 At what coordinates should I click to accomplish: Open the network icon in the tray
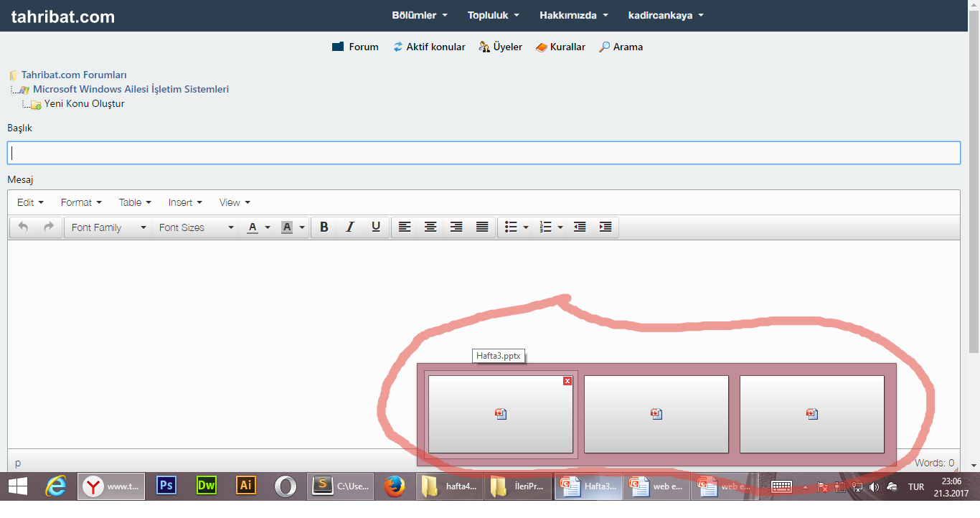857,487
